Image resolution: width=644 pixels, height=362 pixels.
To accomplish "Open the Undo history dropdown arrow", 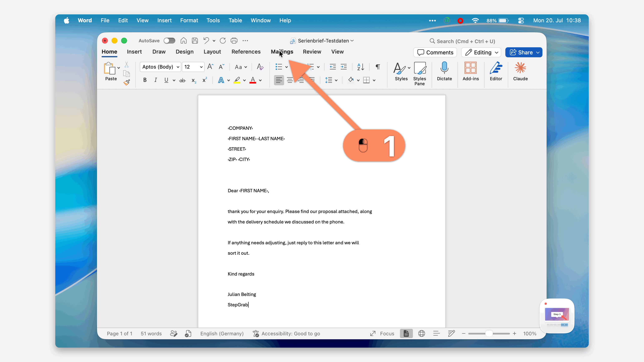I will tap(214, 41).
